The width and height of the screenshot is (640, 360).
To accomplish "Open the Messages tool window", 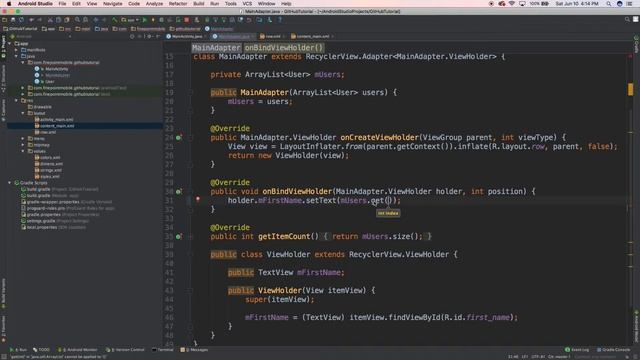I will [194, 350].
